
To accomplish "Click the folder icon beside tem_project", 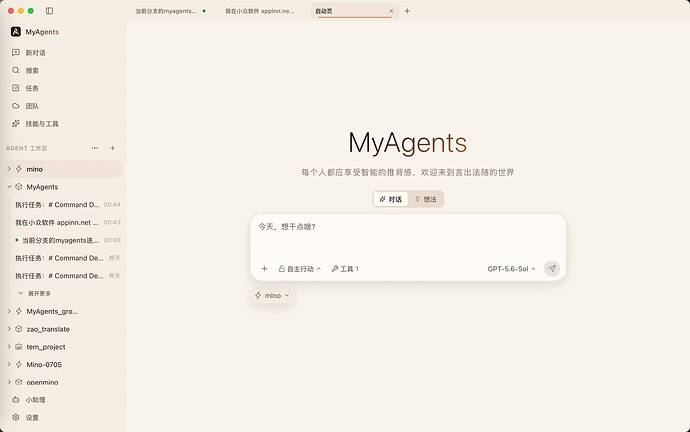I will click(x=19, y=347).
